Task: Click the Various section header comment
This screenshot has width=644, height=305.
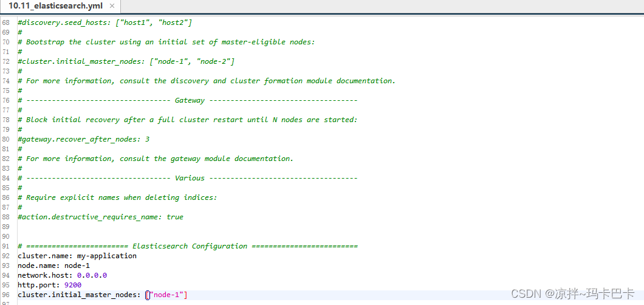Action: [187, 178]
